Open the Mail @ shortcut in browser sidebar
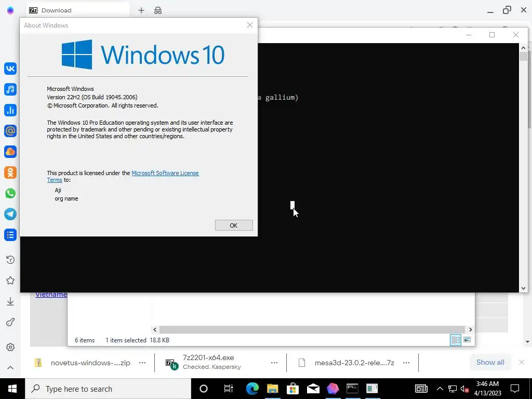The width and height of the screenshot is (532, 399). pyautogui.click(x=10, y=131)
